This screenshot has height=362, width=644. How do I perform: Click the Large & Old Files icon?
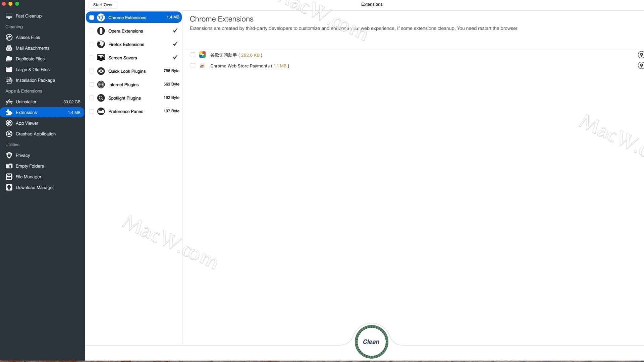tap(9, 69)
